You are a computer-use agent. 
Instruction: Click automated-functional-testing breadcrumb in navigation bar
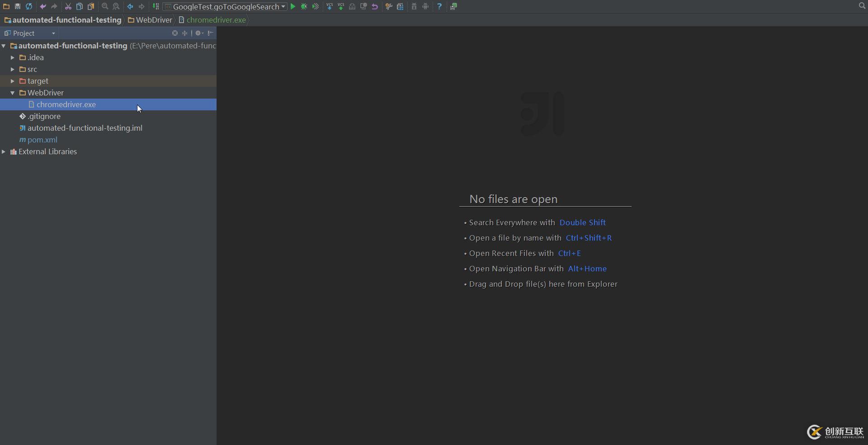pos(63,20)
